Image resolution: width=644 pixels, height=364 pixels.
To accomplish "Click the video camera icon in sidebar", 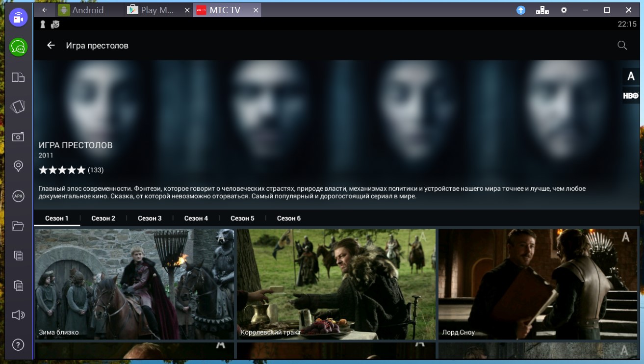I will [x=18, y=18].
